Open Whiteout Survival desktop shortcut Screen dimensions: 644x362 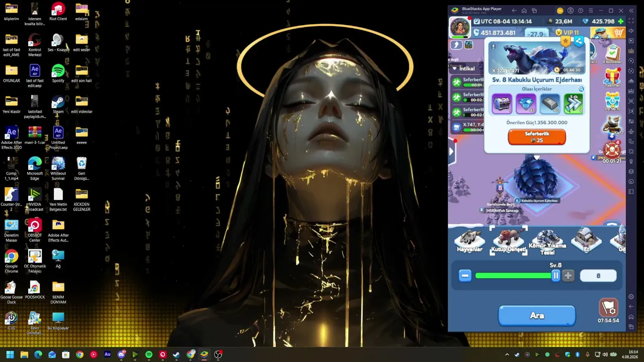[58, 169]
